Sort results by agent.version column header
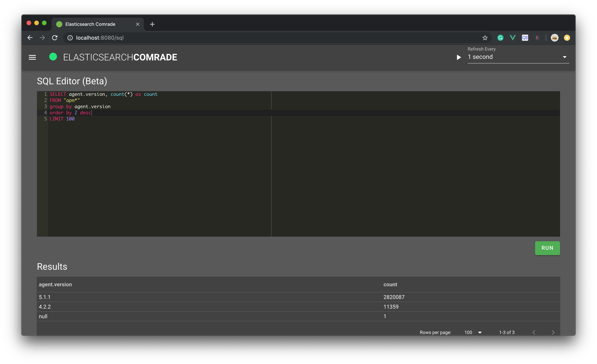The image size is (597, 364). [55, 285]
